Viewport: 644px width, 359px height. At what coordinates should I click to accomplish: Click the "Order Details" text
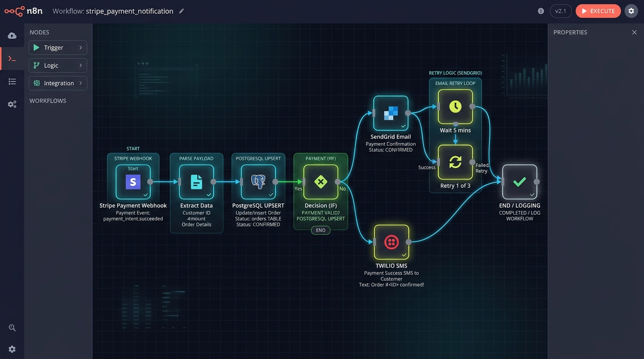coord(197,224)
